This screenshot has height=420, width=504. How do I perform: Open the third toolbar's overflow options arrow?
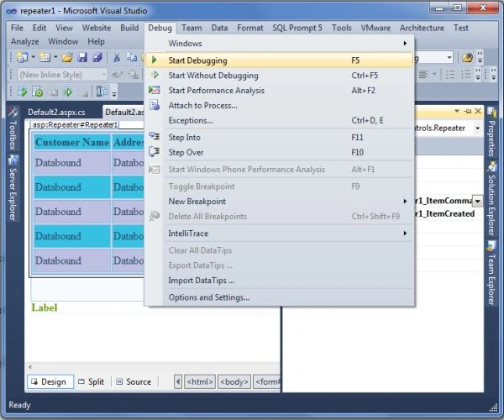click(x=114, y=93)
